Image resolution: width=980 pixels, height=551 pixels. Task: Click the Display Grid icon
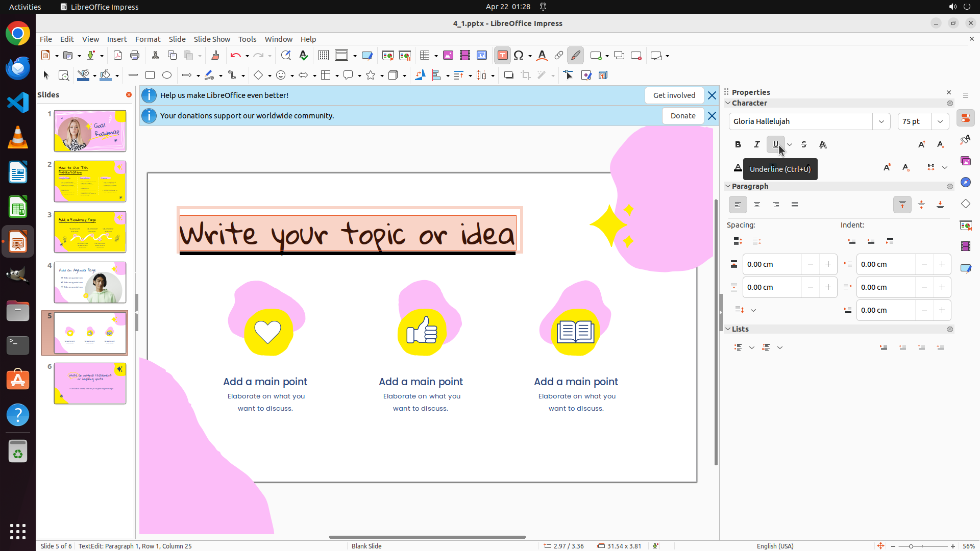323,56
